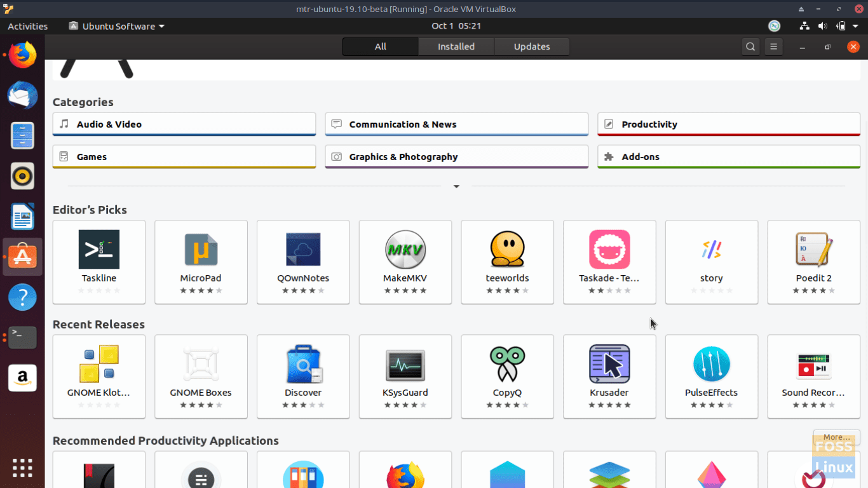Open the Poedit 2 app tile
Viewport: 868px width, 488px height.
(x=814, y=262)
